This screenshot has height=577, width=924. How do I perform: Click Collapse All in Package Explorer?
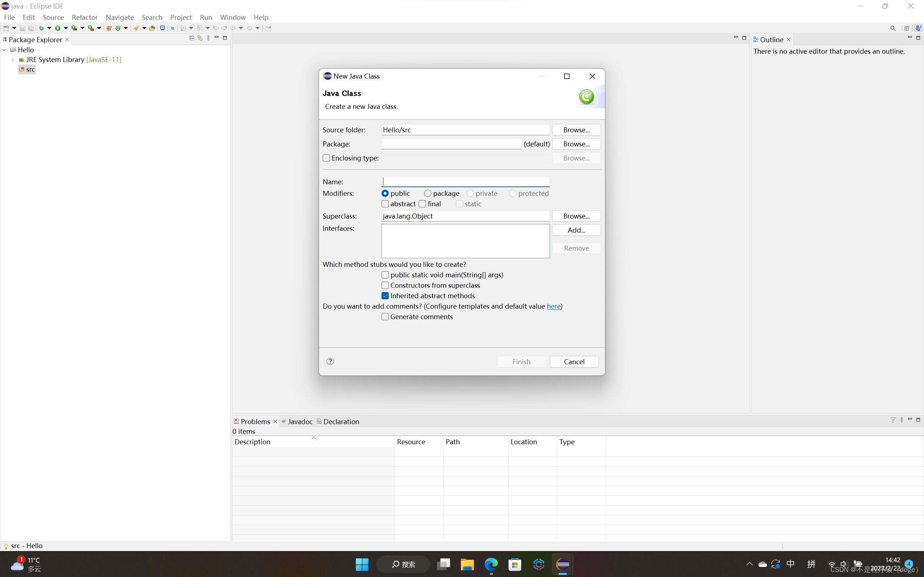pyautogui.click(x=192, y=38)
